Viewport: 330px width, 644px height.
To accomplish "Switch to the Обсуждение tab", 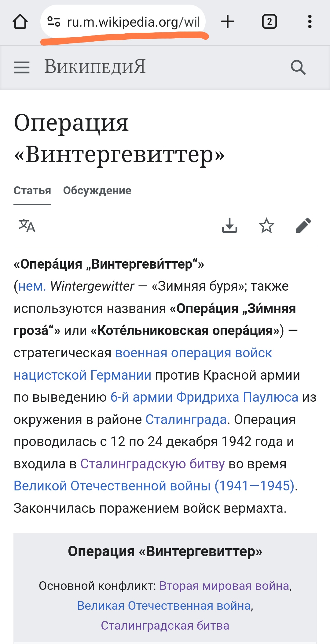I will pos(97,191).
